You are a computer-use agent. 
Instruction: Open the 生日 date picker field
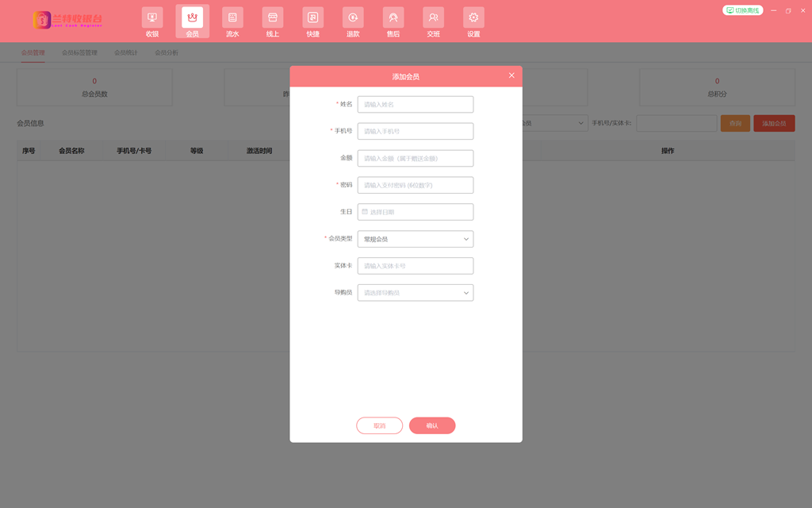click(416, 212)
